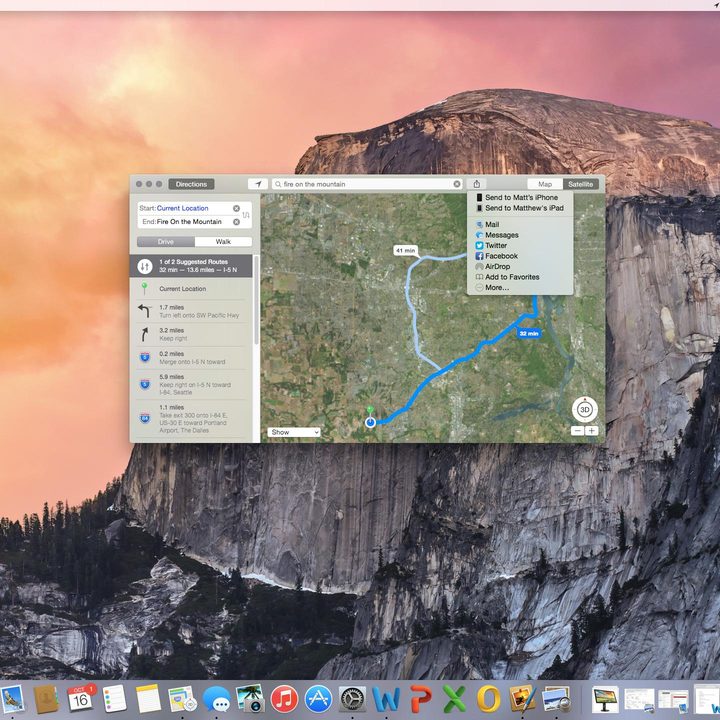
Task: Launch PowerPoint from the dock
Action: point(420,699)
